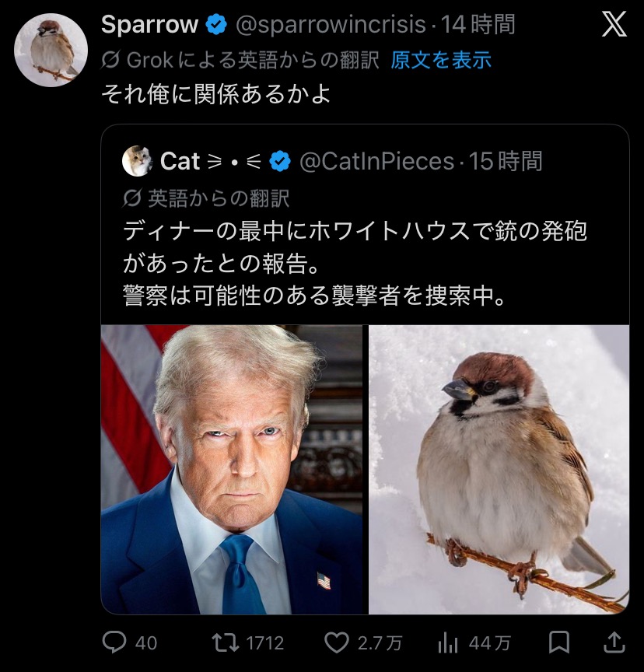Open Sparrow's profile avatar

coord(51,50)
